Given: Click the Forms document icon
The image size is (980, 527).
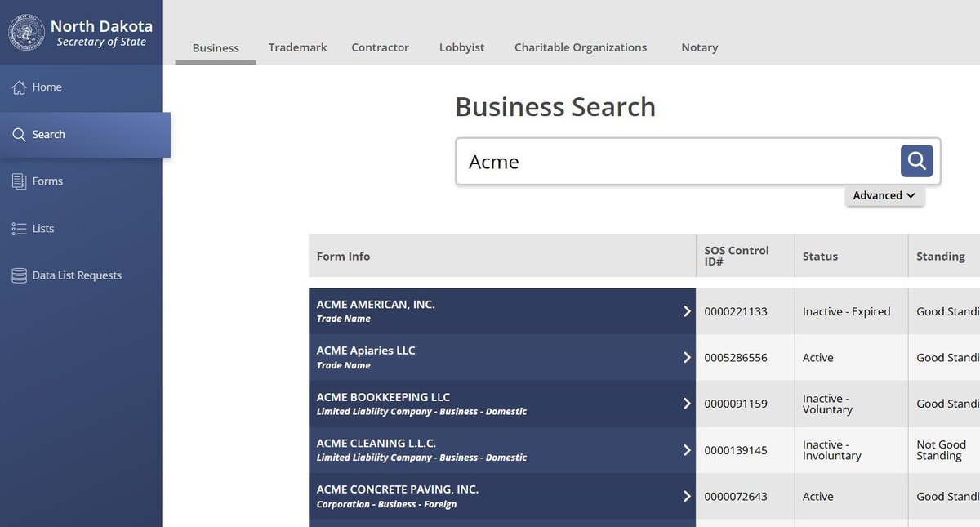Looking at the screenshot, I should click(x=19, y=181).
